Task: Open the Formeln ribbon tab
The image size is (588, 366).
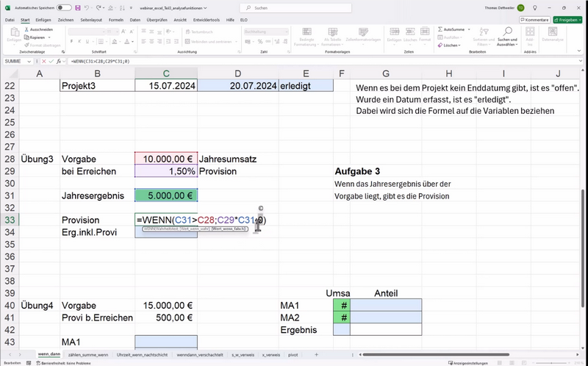Action: (116, 20)
